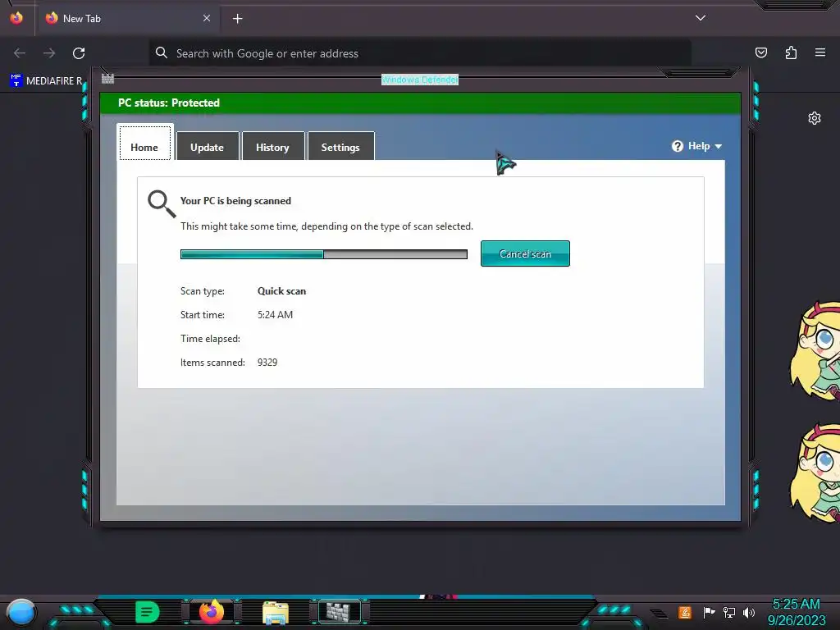Select the Home tab in Windows Defender
Image resolution: width=840 pixels, height=630 pixels.
[144, 143]
